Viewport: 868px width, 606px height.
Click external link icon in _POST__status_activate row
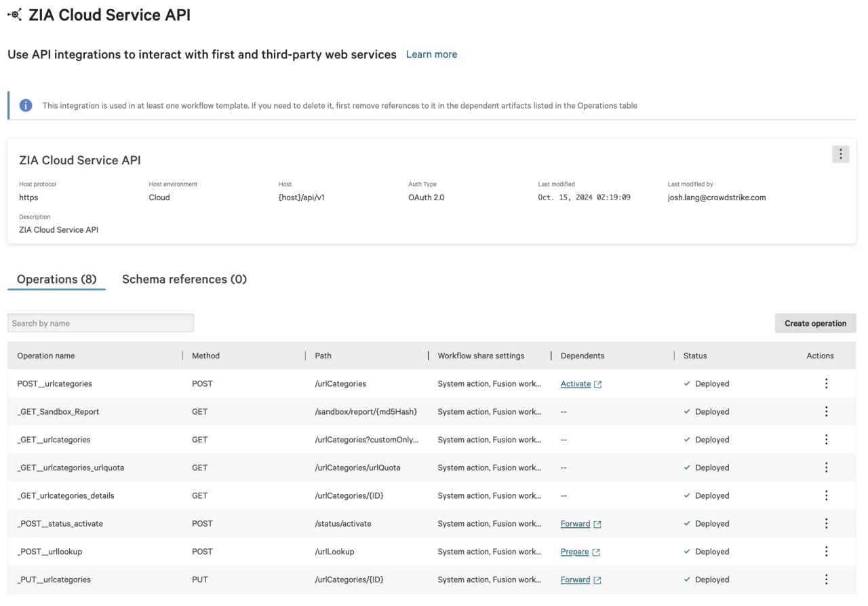(x=597, y=524)
